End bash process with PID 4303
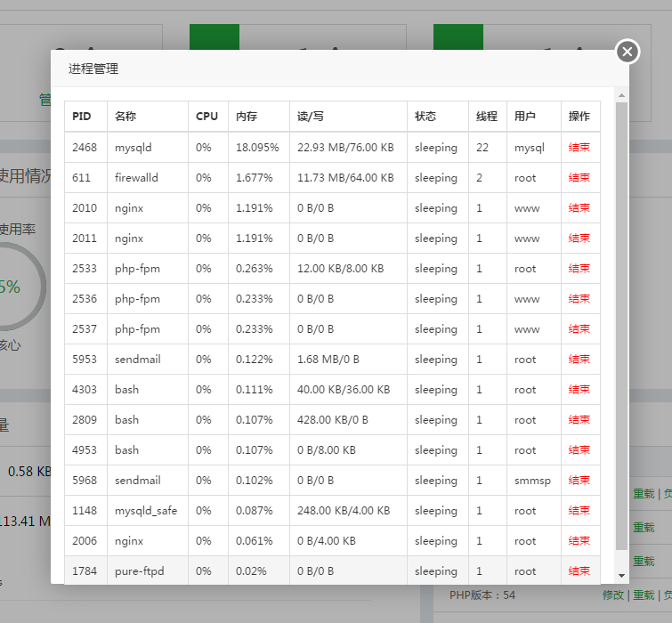This screenshot has width=672, height=623. pyautogui.click(x=579, y=390)
